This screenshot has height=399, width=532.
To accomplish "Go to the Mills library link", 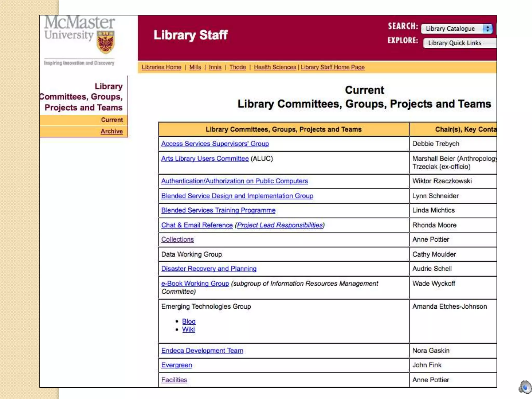I will [195, 67].
